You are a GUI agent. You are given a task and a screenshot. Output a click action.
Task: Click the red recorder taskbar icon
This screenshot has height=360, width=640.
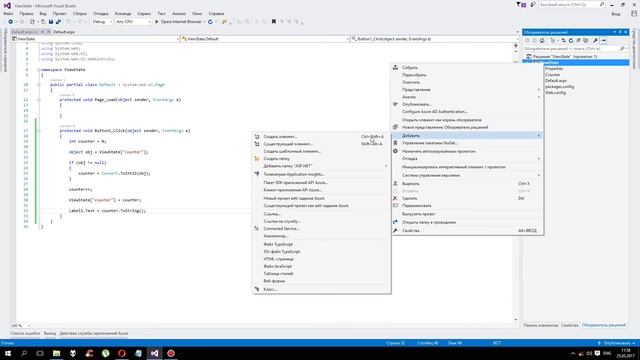click(171, 353)
